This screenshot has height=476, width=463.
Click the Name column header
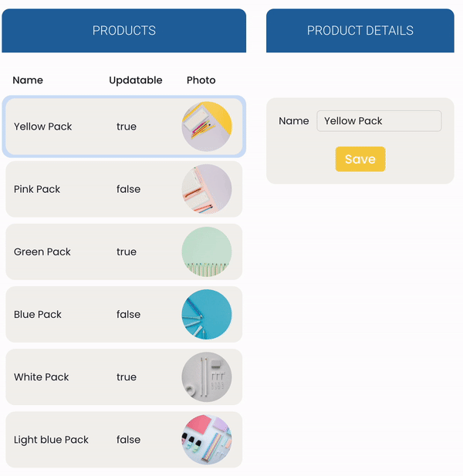[28, 80]
